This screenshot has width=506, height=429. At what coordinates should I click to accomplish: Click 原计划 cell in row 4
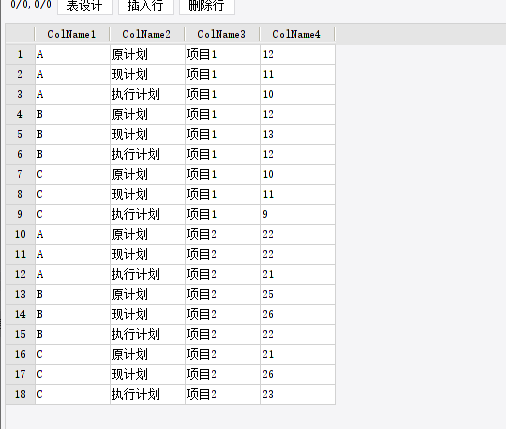(x=148, y=114)
